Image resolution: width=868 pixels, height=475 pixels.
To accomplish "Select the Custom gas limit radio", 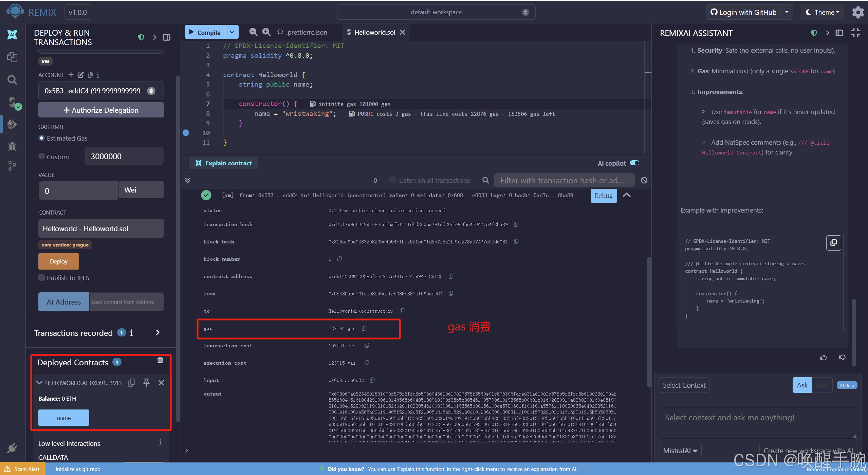I will 42,157.
